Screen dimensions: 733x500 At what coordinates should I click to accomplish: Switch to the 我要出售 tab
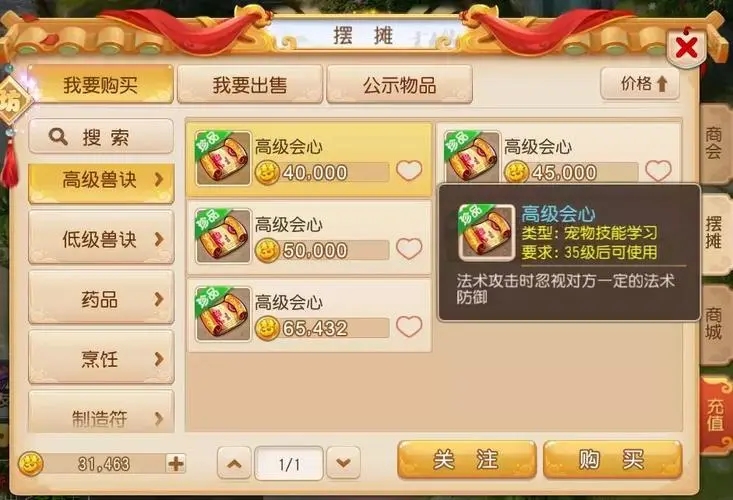click(x=250, y=85)
